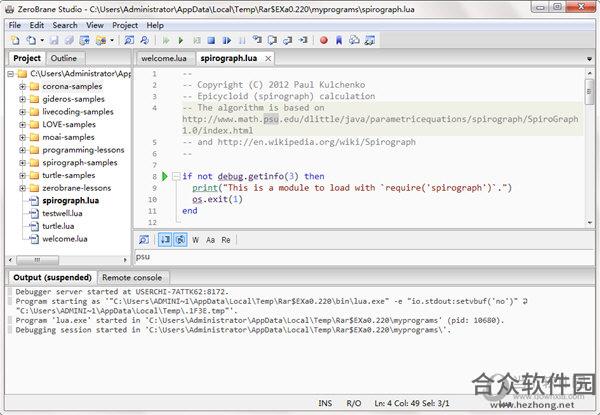Click the Find in Files toolbar icon
This screenshot has width=600, height=415.
(145, 40)
